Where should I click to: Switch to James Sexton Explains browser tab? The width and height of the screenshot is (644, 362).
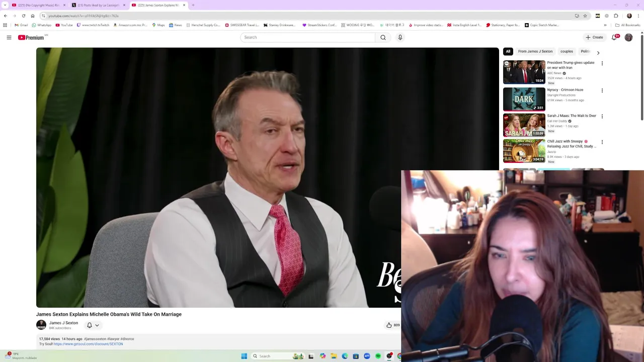pyautogui.click(x=157, y=5)
